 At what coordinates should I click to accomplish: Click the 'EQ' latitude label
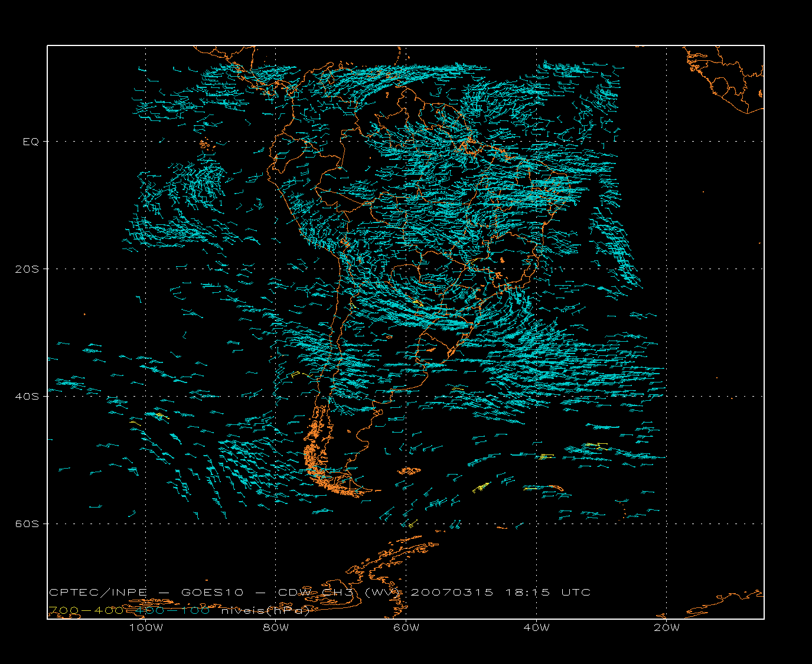(x=31, y=142)
